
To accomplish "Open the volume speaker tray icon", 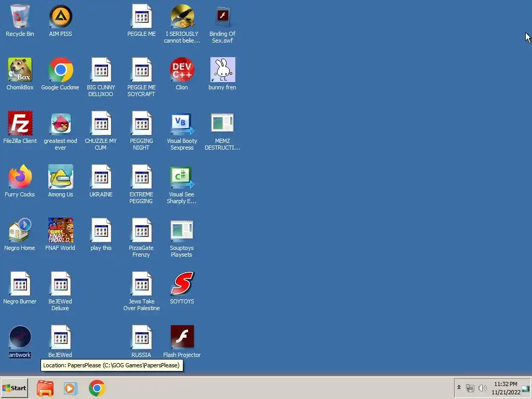I will tap(482, 388).
